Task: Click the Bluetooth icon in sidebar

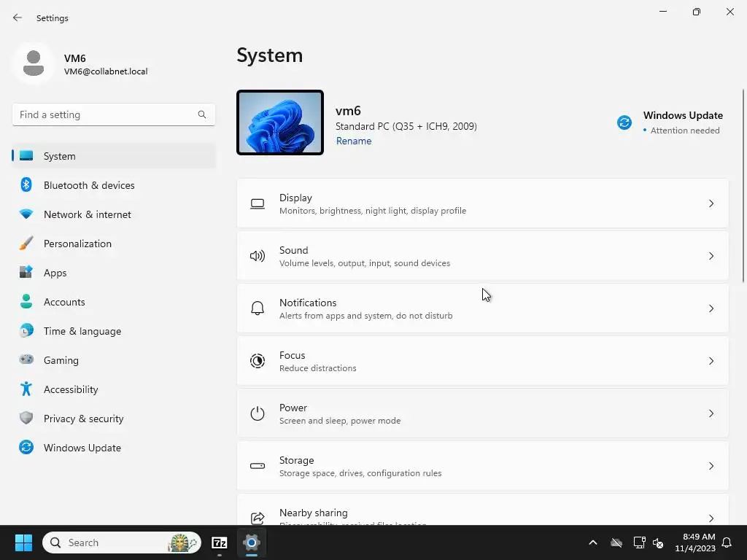Action: click(26, 184)
